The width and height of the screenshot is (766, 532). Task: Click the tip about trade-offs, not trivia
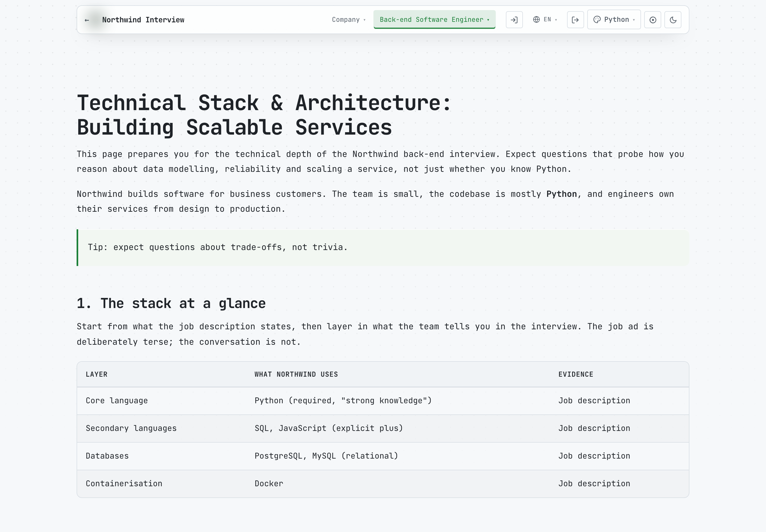383,247
